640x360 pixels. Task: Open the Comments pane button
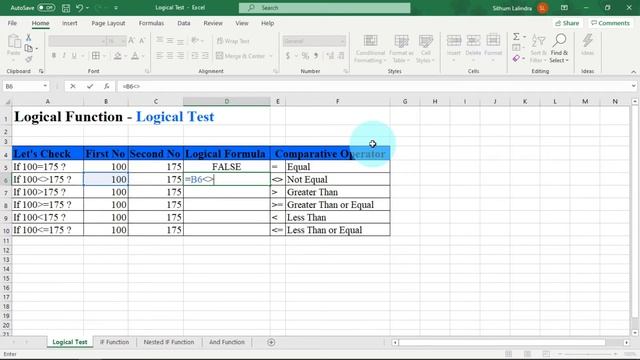pos(611,23)
